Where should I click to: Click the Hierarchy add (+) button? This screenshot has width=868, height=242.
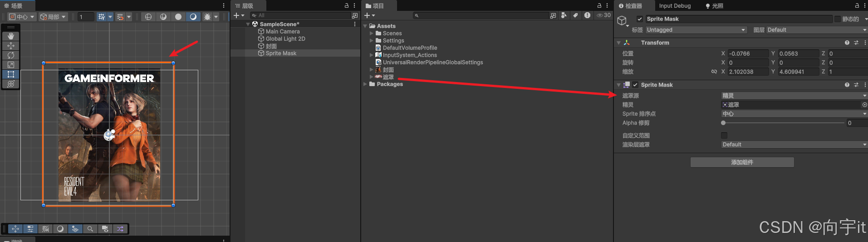238,15
